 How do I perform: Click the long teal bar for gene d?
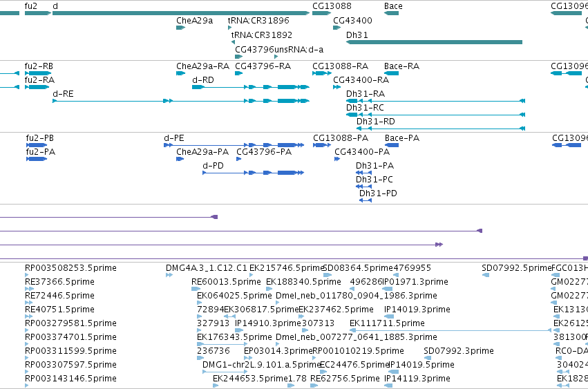[x=181, y=13]
